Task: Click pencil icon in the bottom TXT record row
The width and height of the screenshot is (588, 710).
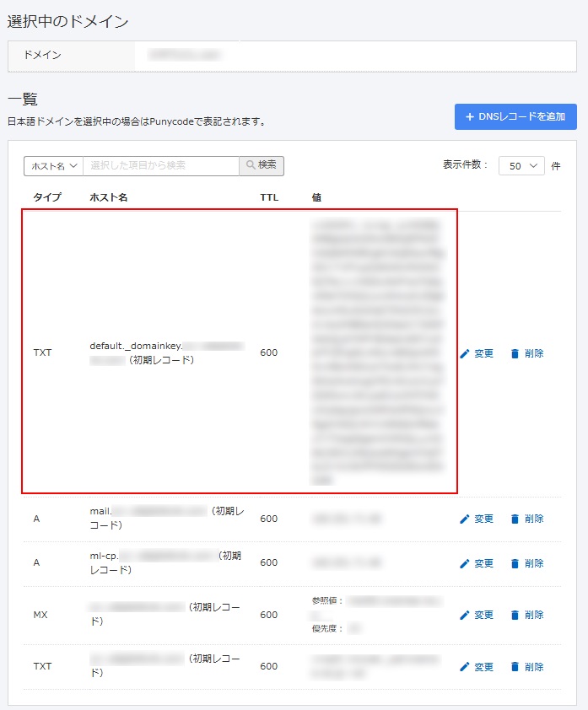Action: tap(464, 668)
